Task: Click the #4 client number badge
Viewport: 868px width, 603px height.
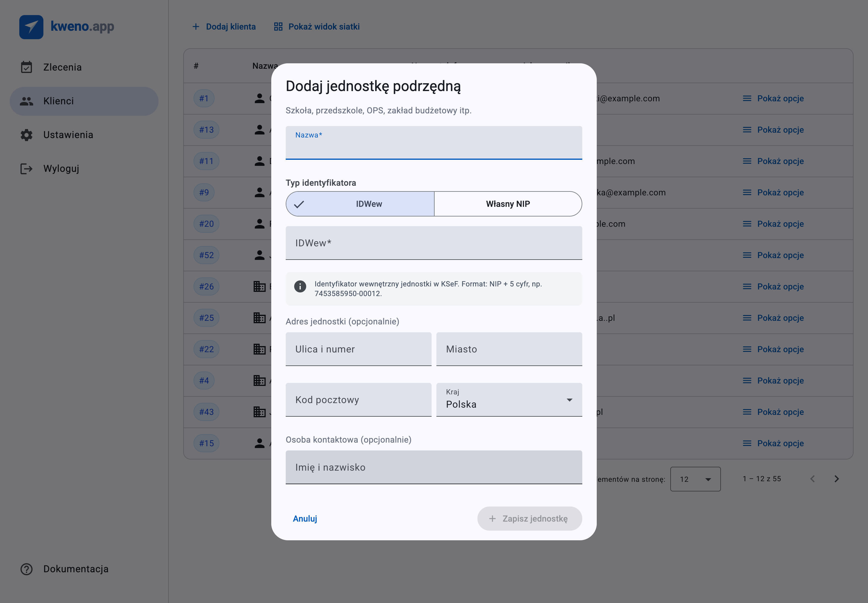Action: coord(204,380)
